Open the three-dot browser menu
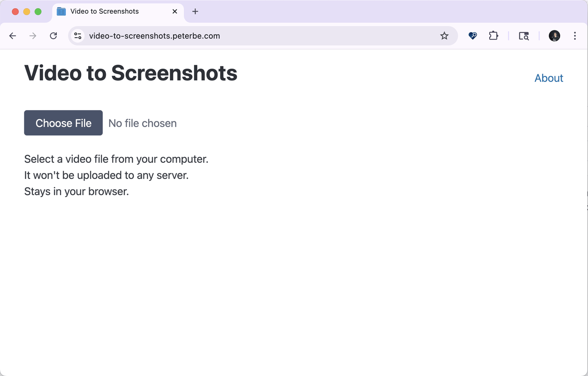Viewport: 588px width, 376px height. (575, 36)
